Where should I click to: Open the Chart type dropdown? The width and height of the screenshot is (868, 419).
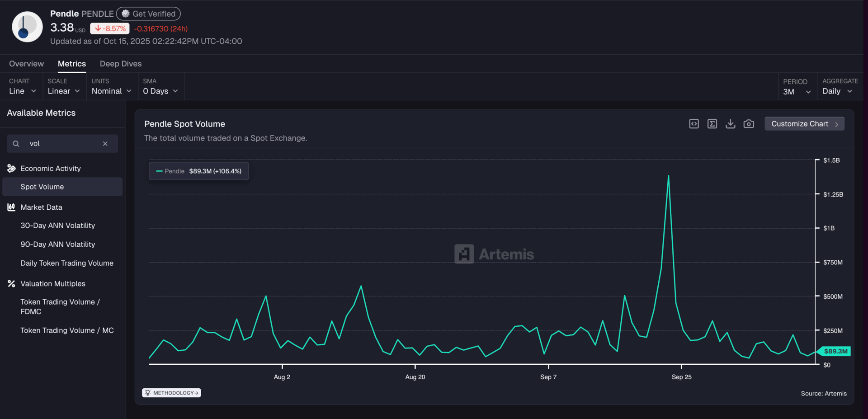(22, 91)
